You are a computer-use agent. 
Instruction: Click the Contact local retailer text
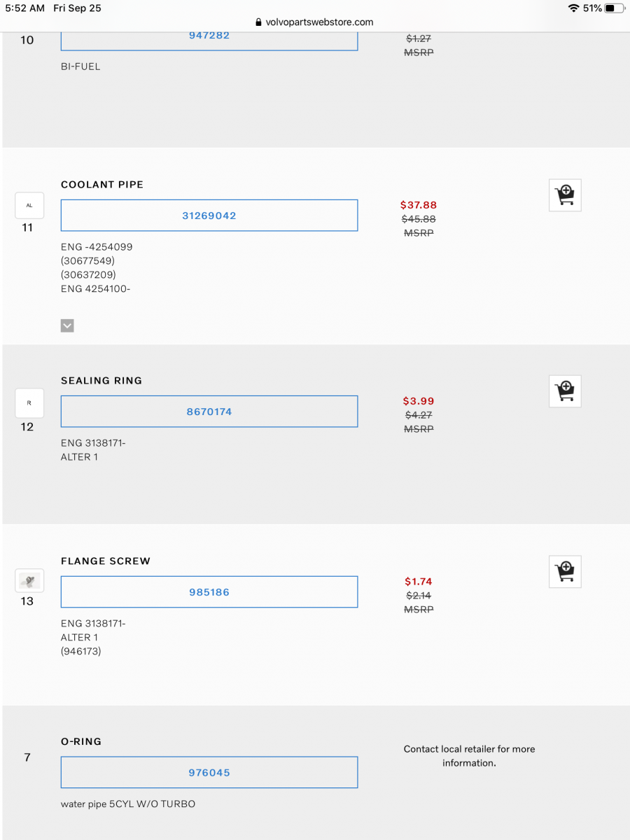tap(469, 756)
